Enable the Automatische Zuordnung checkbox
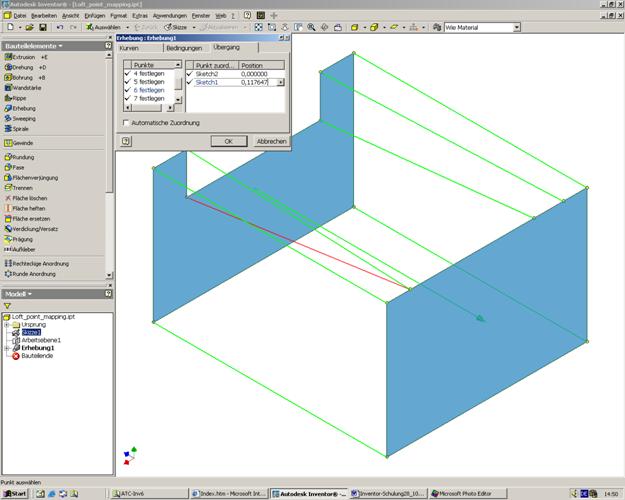The height and width of the screenshot is (500, 625). point(126,123)
